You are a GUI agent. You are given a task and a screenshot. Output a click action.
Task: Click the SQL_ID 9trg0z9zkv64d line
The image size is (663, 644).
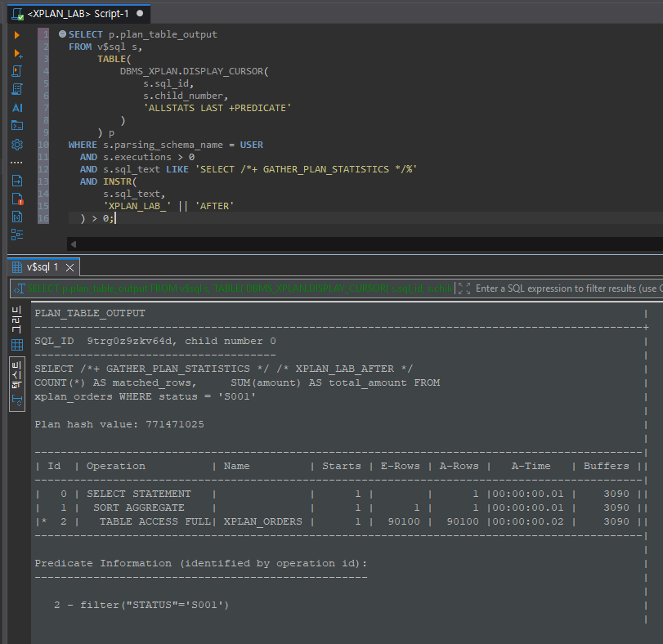(x=155, y=341)
